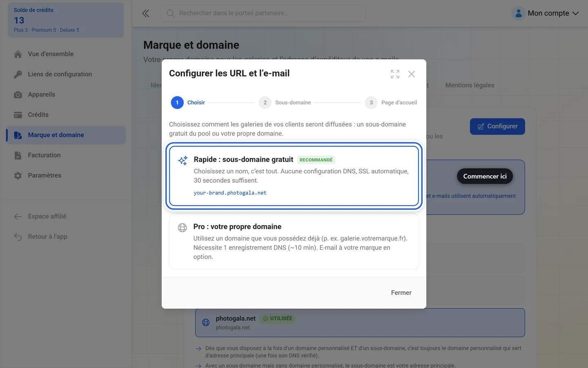Click the camera icon beside Appareils
The width and height of the screenshot is (588, 368).
tap(18, 95)
